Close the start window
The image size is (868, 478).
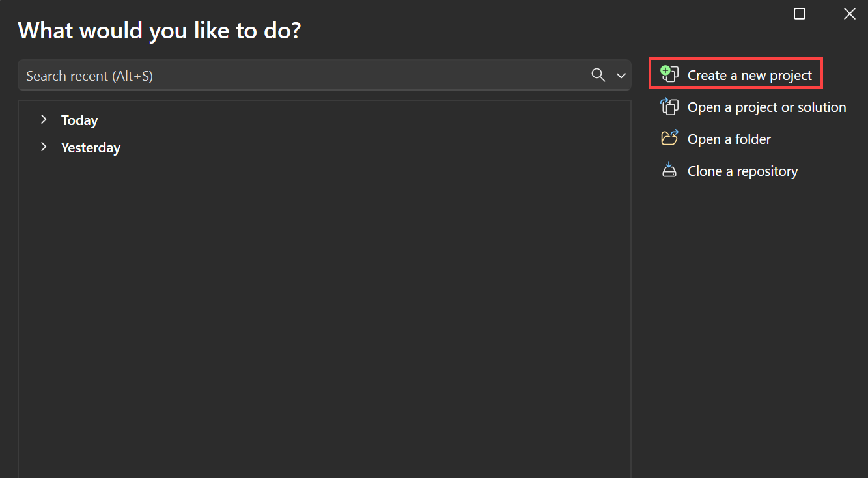coord(849,14)
